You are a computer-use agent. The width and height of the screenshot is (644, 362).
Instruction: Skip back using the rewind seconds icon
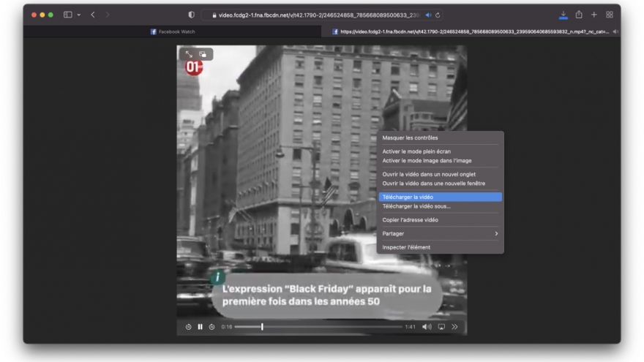[188, 327]
